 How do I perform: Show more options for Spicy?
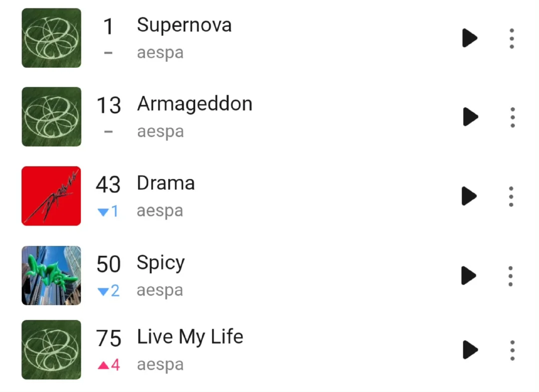[x=511, y=276]
